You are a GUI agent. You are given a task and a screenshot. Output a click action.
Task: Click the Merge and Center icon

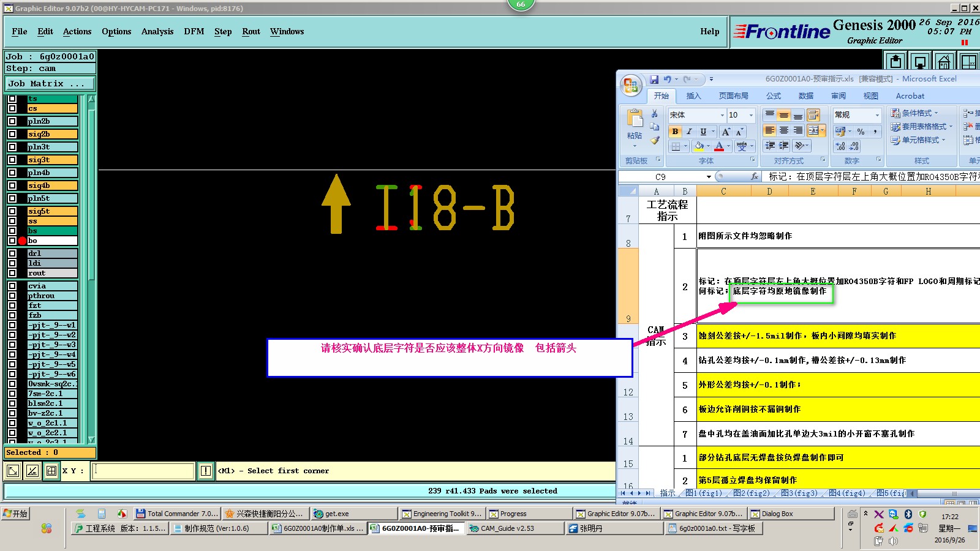pos(813,130)
